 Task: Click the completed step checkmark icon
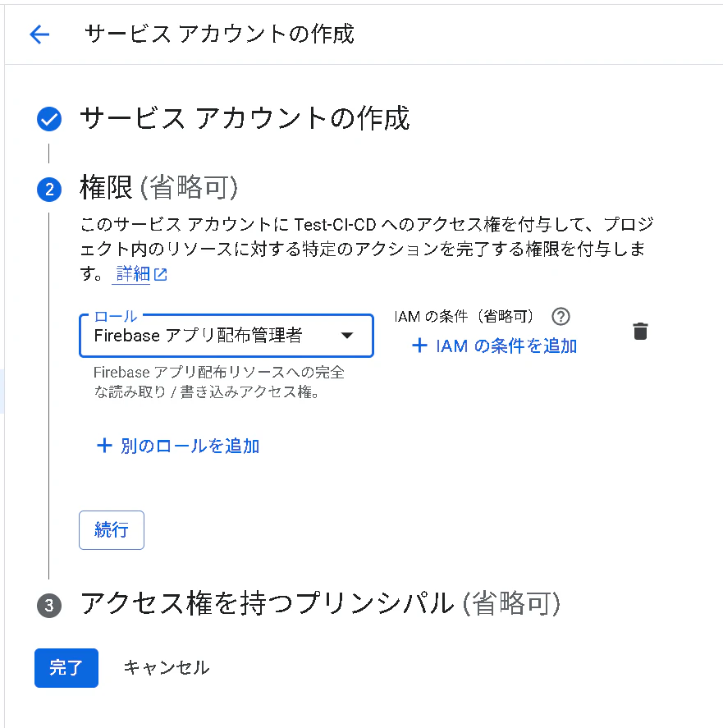(49, 119)
